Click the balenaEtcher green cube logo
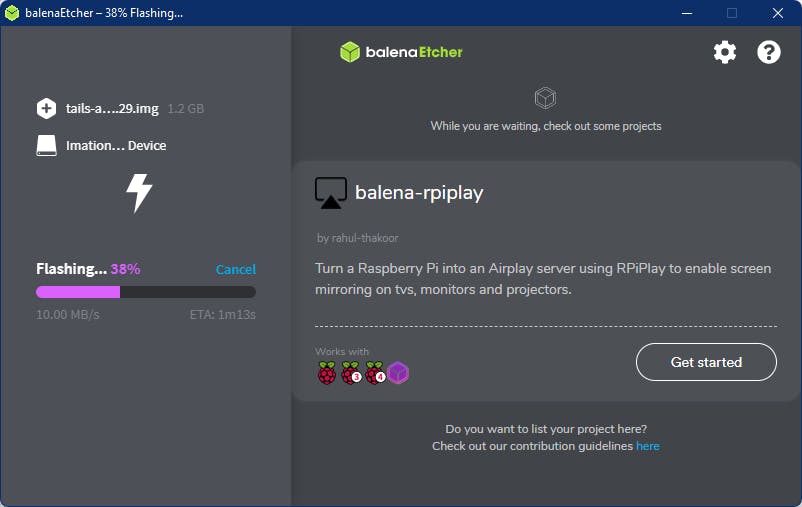This screenshot has width=802, height=507. pos(350,52)
